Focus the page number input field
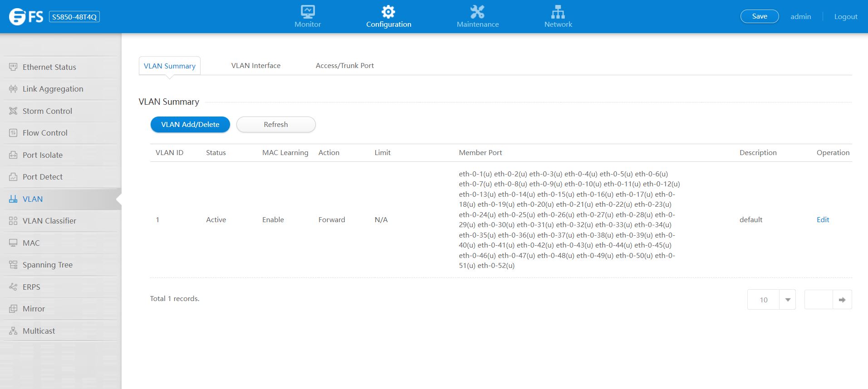The width and height of the screenshot is (868, 389). 818,300
